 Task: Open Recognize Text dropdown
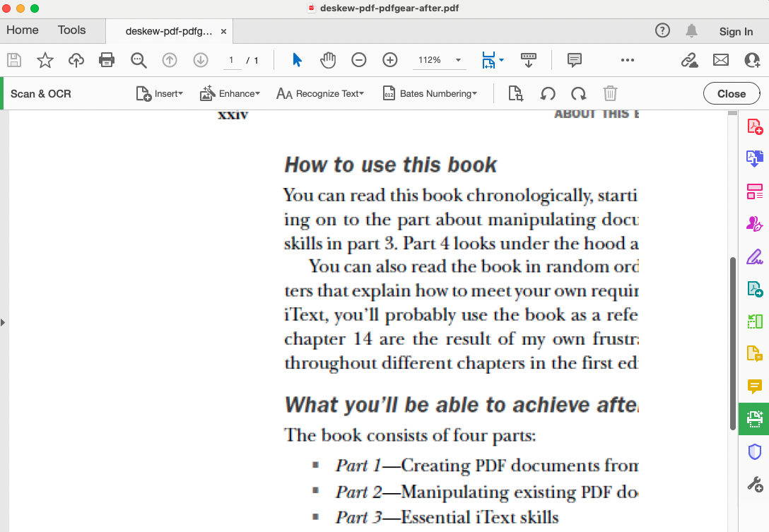320,93
